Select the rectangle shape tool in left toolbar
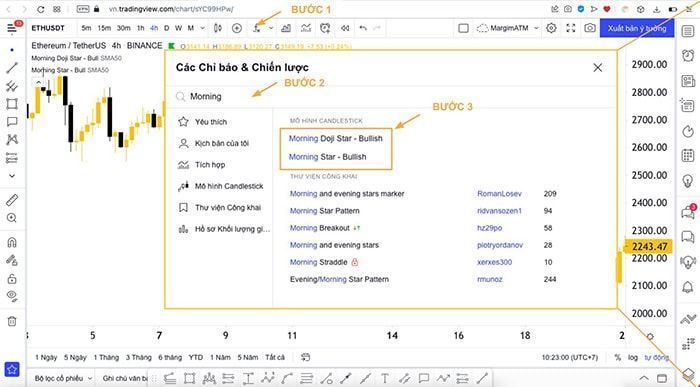This screenshot has height=387, width=700. (12, 104)
